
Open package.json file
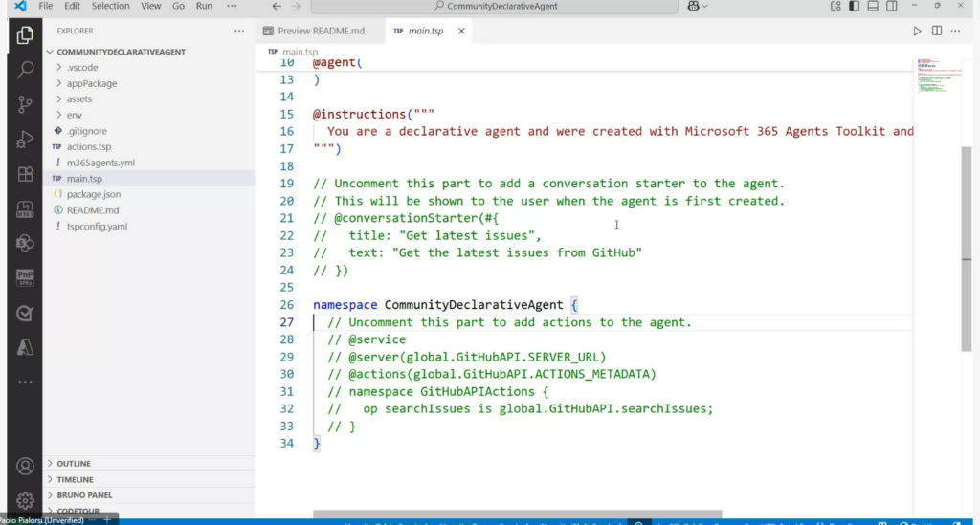click(150, 194)
